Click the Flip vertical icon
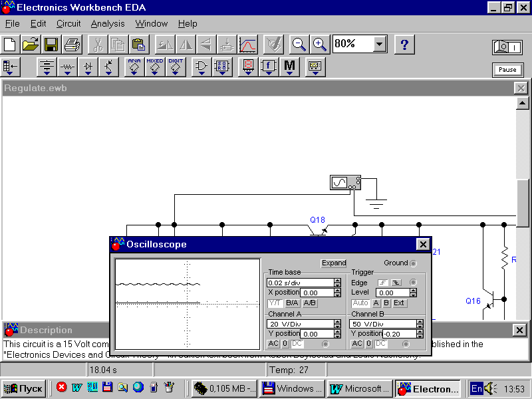 (x=206, y=45)
